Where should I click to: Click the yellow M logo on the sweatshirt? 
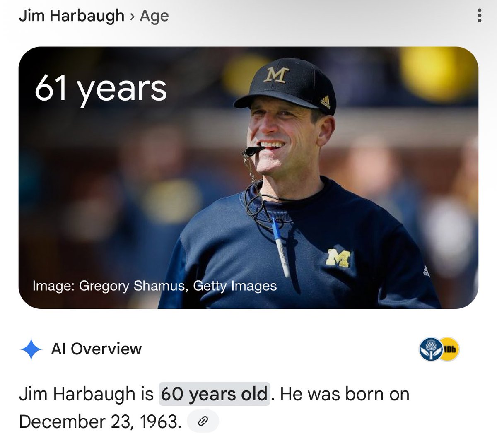coord(338,258)
